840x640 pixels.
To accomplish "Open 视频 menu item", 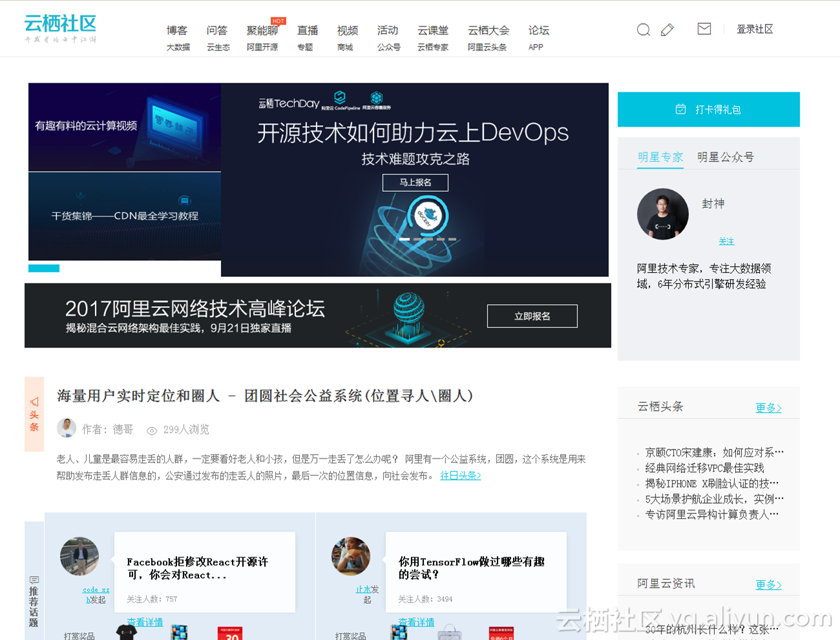I will tap(348, 30).
